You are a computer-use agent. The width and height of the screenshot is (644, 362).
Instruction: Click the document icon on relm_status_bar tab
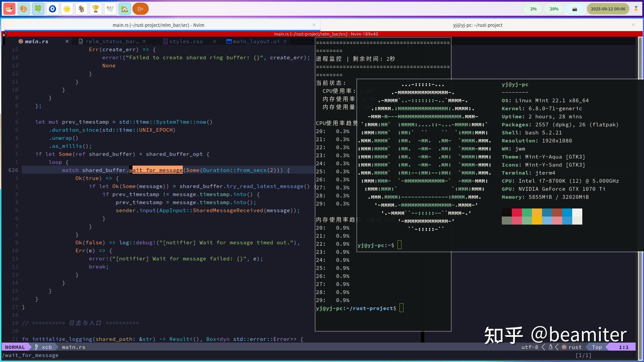[81, 42]
